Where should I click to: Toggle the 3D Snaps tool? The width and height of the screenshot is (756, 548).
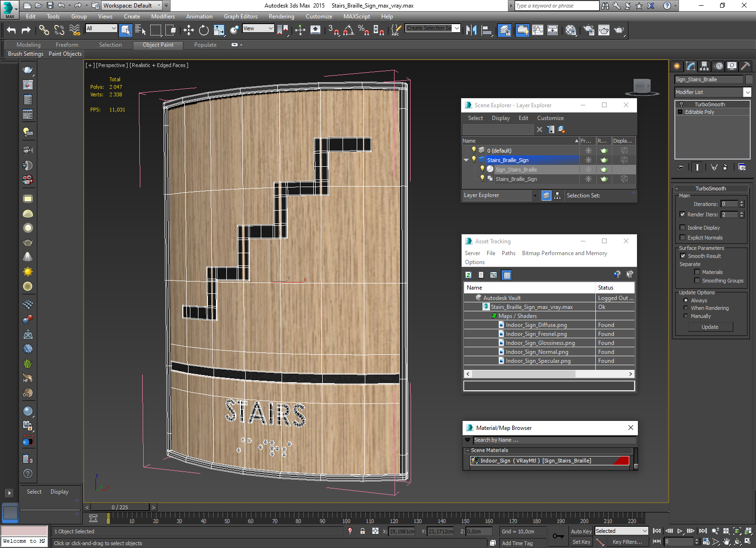coord(333,30)
